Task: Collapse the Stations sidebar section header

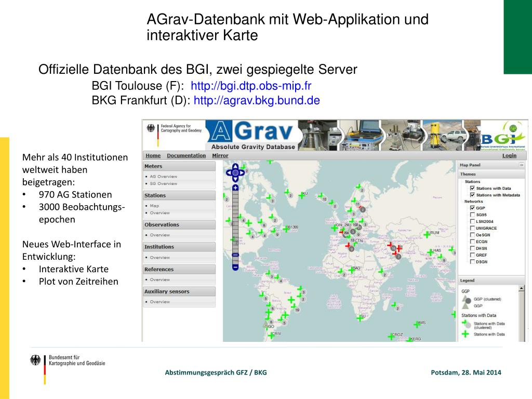Action: tap(179, 195)
